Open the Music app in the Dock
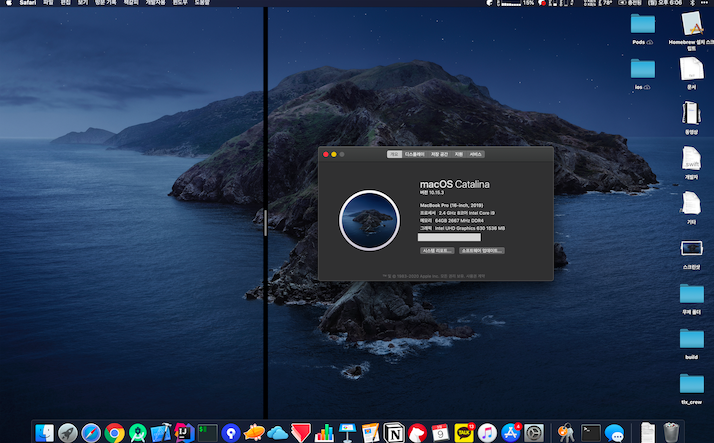The height and width of the screenshot is (443, 714). click(x=487, y=432)
